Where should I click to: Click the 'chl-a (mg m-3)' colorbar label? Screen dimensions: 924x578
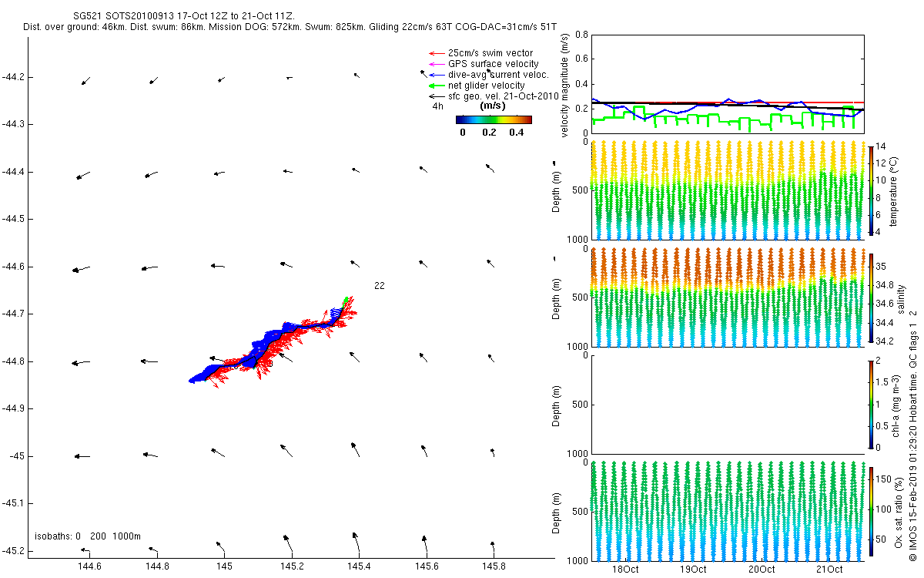click(895, 404)
